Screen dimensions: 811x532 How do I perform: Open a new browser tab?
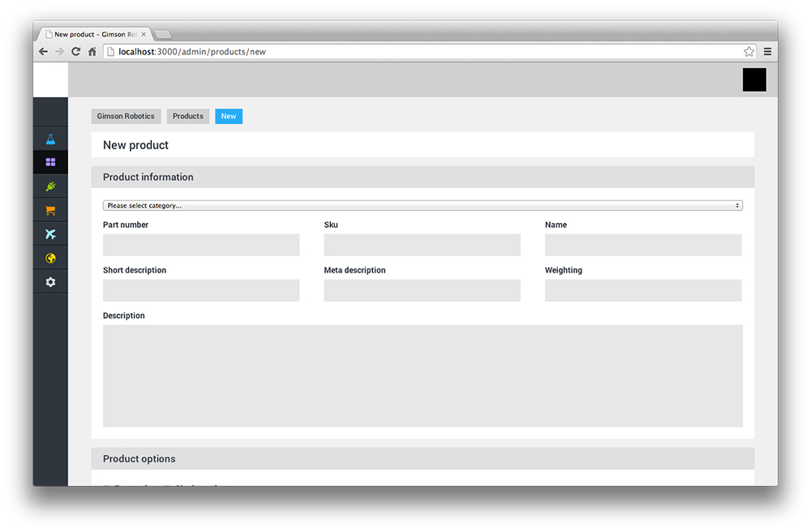pos(163,35)
